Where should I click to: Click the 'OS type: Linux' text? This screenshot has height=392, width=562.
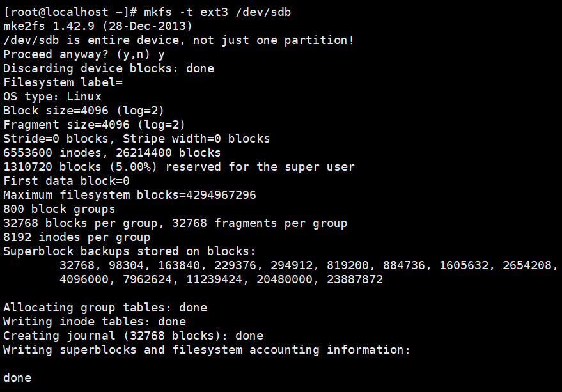(52, 97)
